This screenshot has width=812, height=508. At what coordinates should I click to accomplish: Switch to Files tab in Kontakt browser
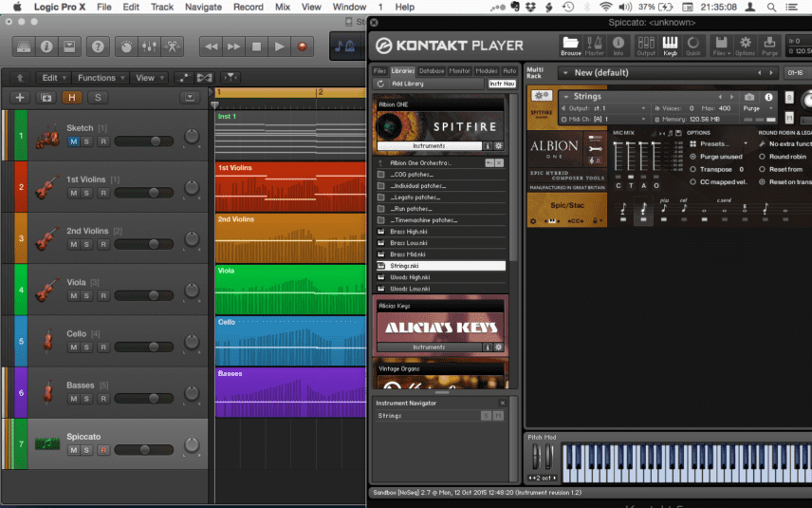[379, 71]
